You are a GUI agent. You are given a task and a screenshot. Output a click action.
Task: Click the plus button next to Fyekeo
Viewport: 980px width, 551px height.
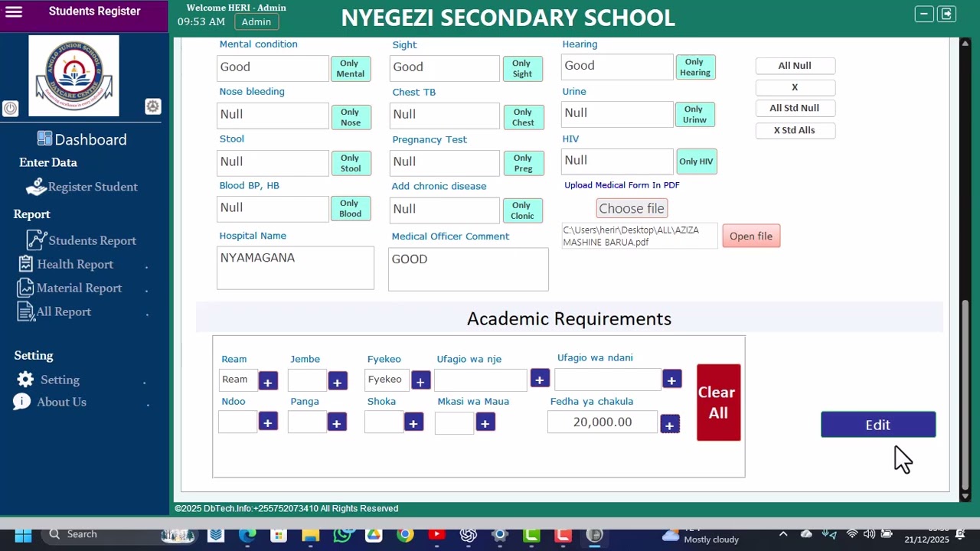[x=421, y=380]
